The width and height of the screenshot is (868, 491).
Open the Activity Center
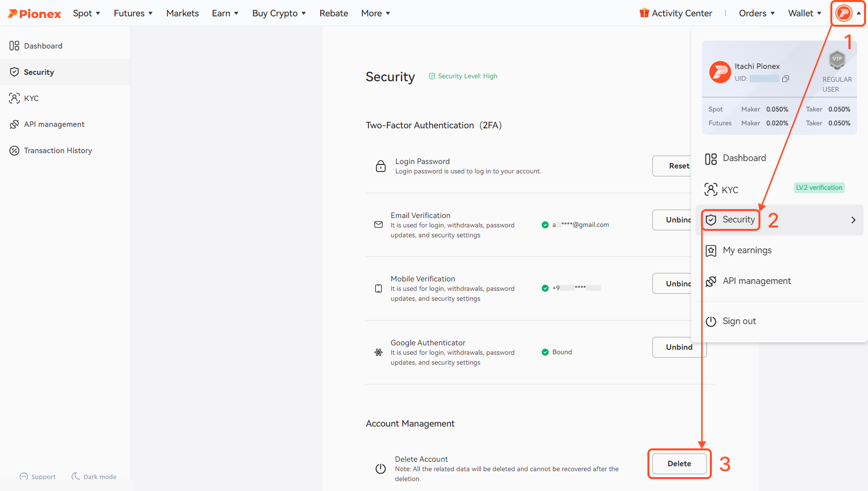(x=676, y=13)
